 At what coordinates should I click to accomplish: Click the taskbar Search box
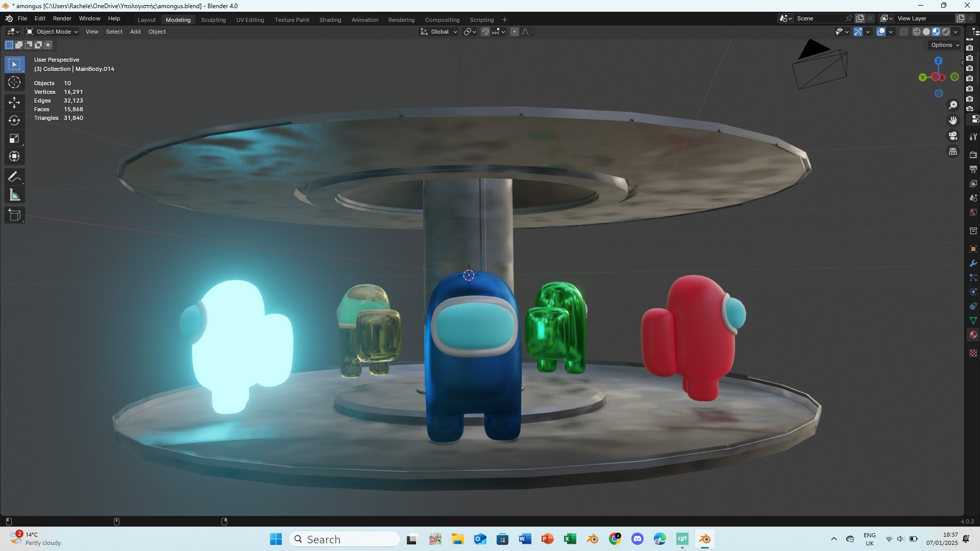click(x=345, y=539)
